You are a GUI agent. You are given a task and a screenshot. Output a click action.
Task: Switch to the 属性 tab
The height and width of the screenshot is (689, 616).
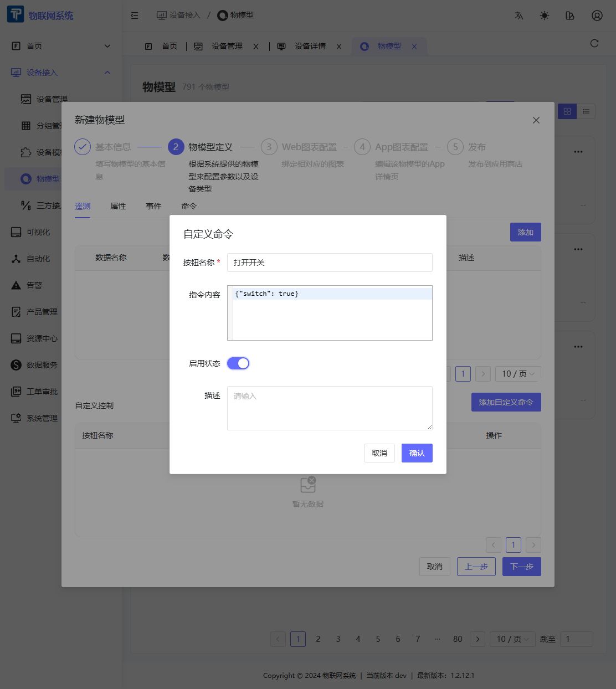pos(118,206)
